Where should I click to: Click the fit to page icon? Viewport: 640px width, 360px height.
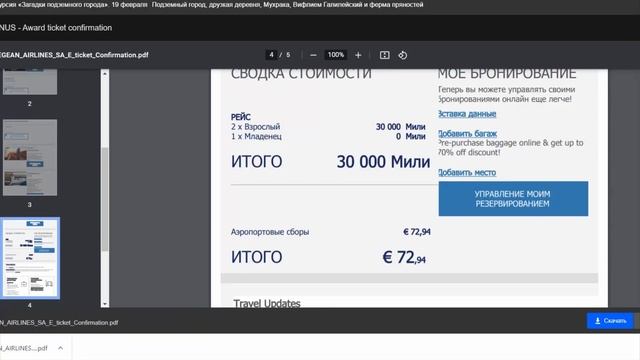click(x=384, y=55)
